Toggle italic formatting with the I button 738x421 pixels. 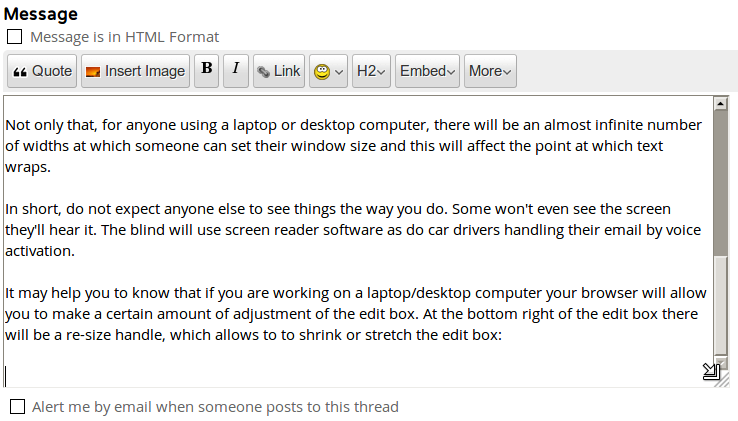click(x=236, y=70)
